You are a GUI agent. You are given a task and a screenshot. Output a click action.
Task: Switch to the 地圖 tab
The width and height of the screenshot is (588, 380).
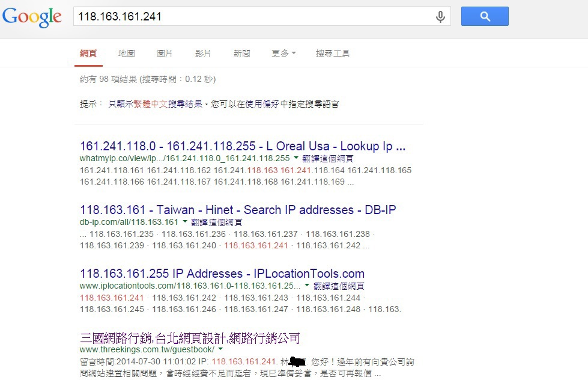click(x=126, y=54)
